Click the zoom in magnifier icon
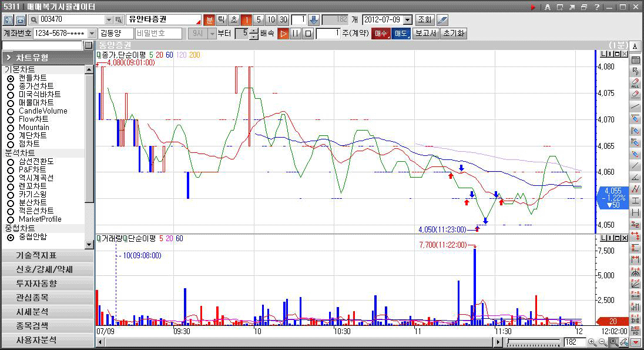The height and width of the screenshot is (350, 644). 592,342
